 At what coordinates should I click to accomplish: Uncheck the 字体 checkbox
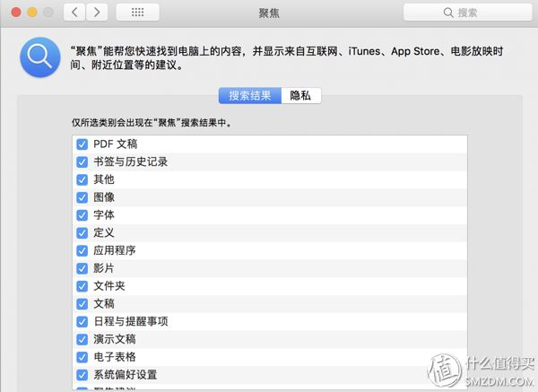(x=82, y=215)
